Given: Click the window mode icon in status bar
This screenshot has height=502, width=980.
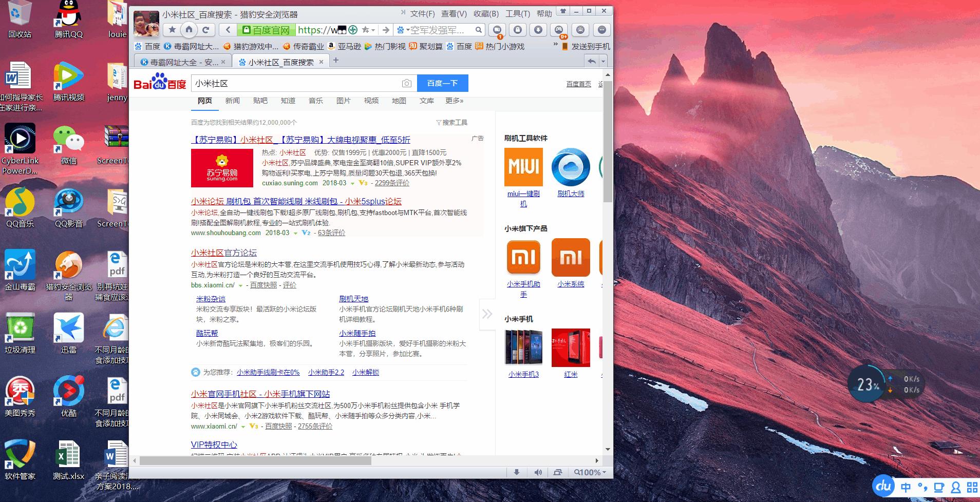Looking at the screenshot, I should [558, 472].
